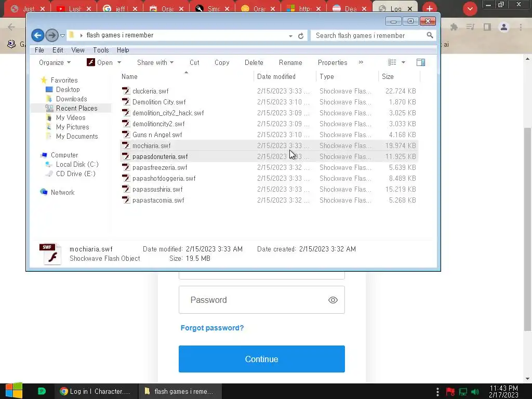Select Network in navigation pane
This screenshot has height=399, width=532.
(57, 192)
